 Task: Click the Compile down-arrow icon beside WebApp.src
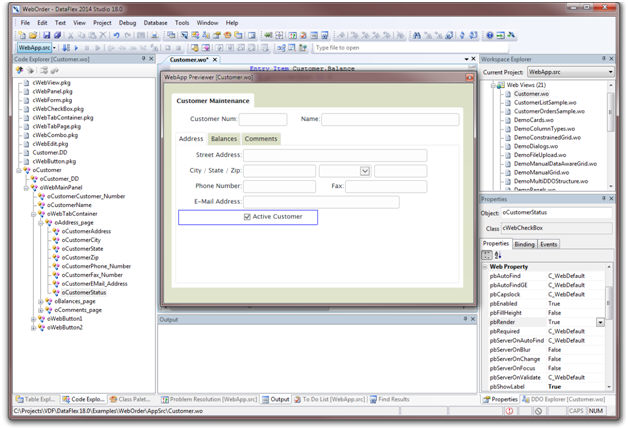[x=66, y=48]
